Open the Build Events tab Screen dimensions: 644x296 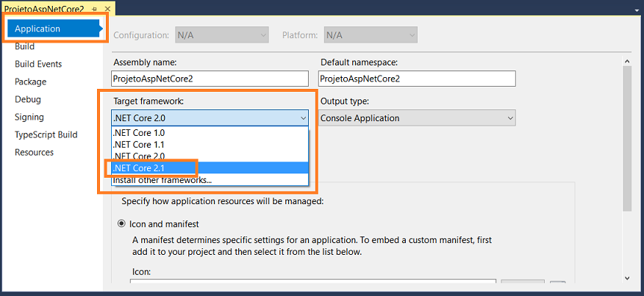pos(38,64)
